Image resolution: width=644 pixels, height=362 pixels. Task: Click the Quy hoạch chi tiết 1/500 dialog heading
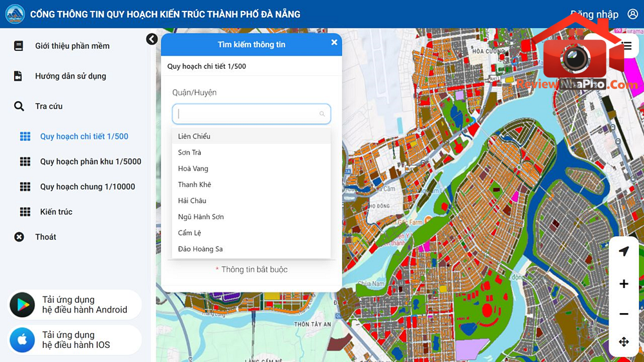click(x=207, y=66)
